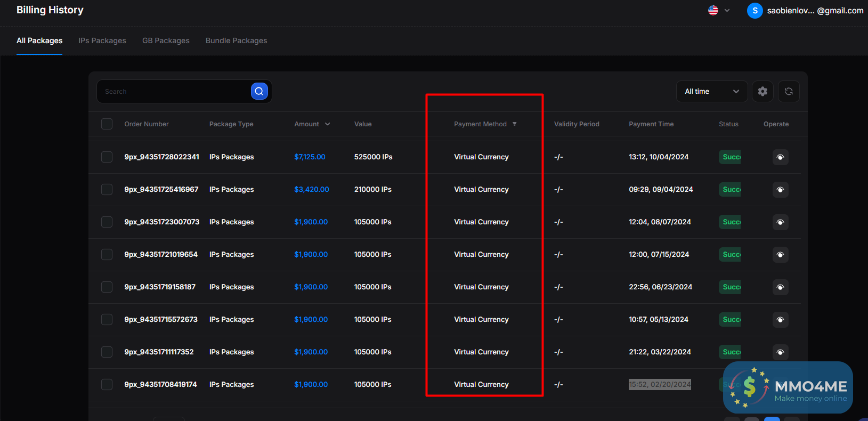868x421 pixels.
Task: Open eye icon for order 9px_94351719158187
Action: click(780, 287)
